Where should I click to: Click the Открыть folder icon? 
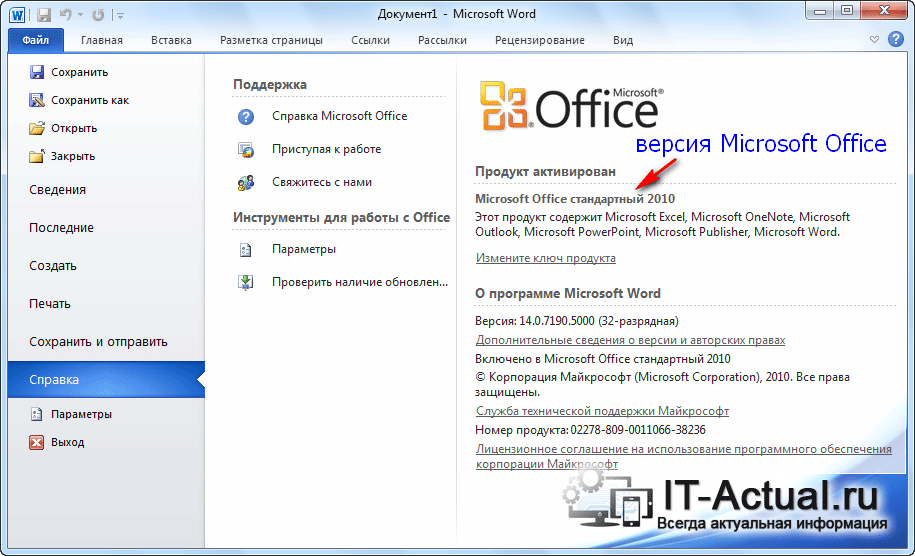tap(37, 128)
